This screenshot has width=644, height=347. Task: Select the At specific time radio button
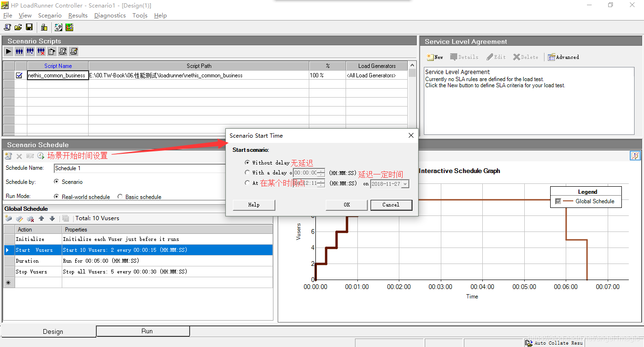248,183
